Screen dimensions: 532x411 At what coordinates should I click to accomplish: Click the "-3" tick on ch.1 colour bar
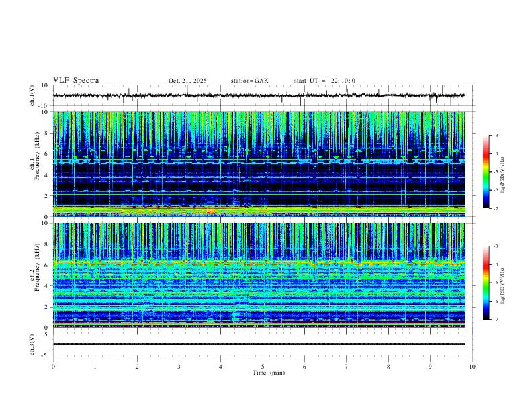(495, 135)
